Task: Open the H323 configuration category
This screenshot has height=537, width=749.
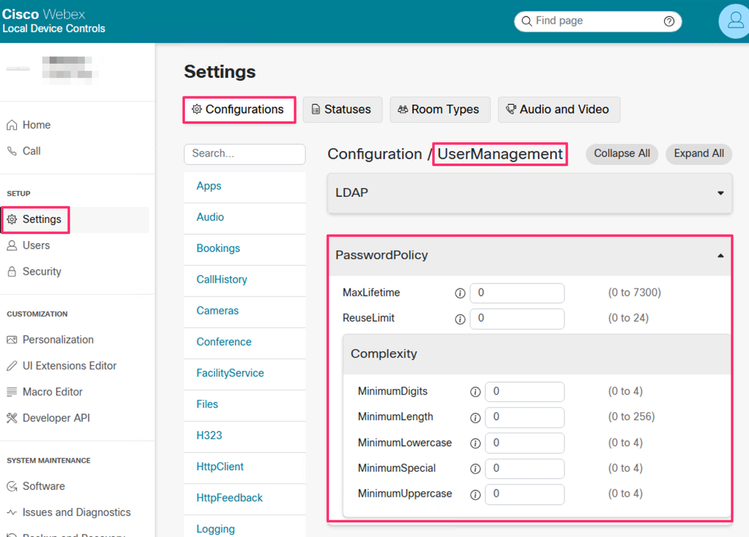Action: click(245, 436)
